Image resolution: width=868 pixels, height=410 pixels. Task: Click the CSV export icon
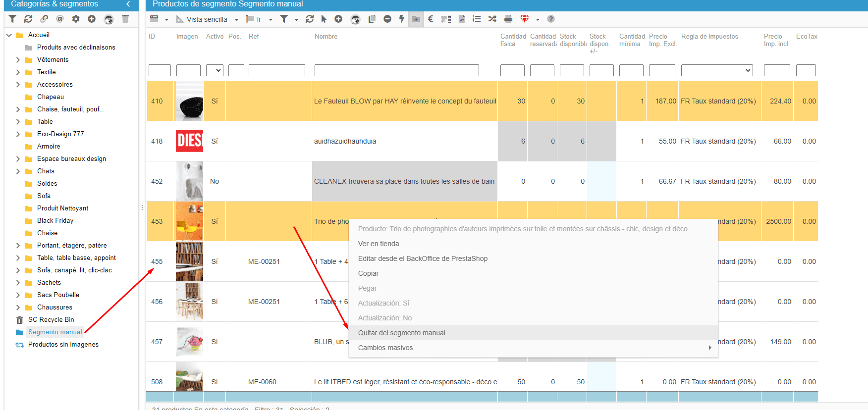462,19
